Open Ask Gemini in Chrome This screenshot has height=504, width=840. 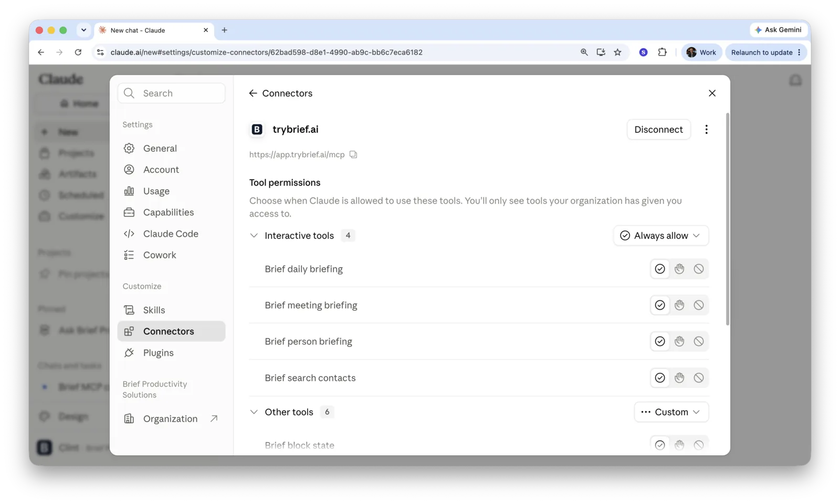pyautogui.click(x=778, y=30)
